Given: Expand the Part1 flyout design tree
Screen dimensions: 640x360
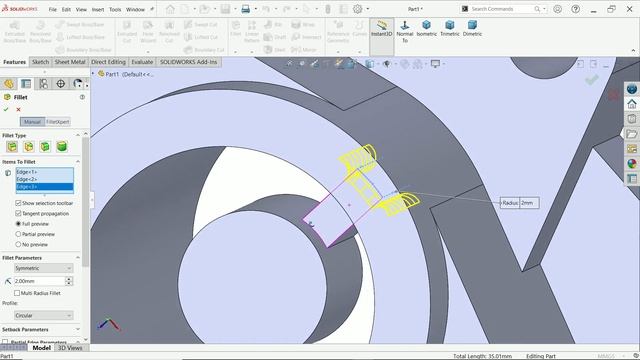Looking at the screenshot, I should click(x=93, y=74).
